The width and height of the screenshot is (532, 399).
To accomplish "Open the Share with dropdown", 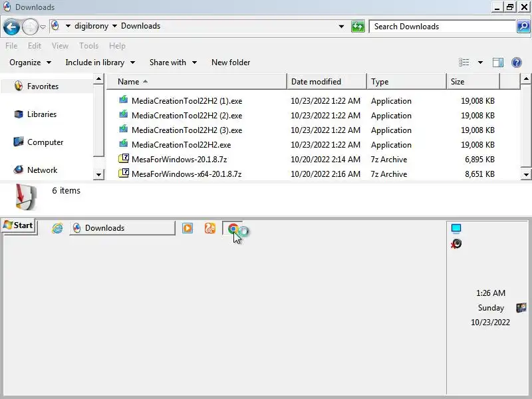I will [173, 63].
